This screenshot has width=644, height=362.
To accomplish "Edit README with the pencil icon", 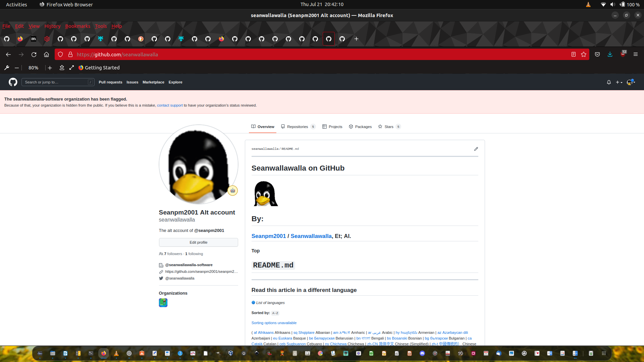I will 476,149.
